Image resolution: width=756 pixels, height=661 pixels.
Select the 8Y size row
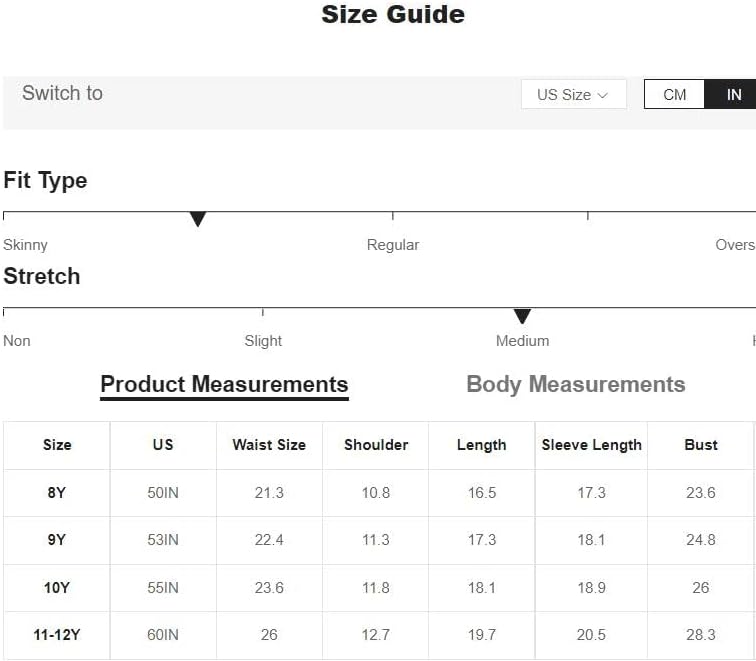[378, 493]
